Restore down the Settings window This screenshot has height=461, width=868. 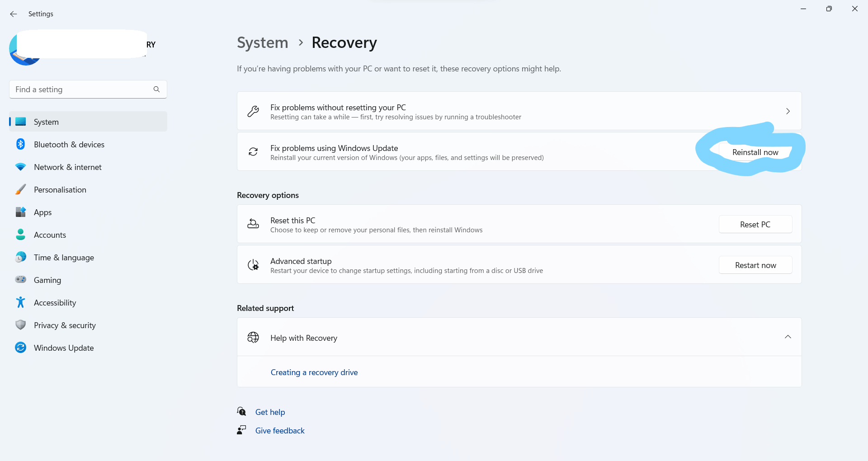829,9
